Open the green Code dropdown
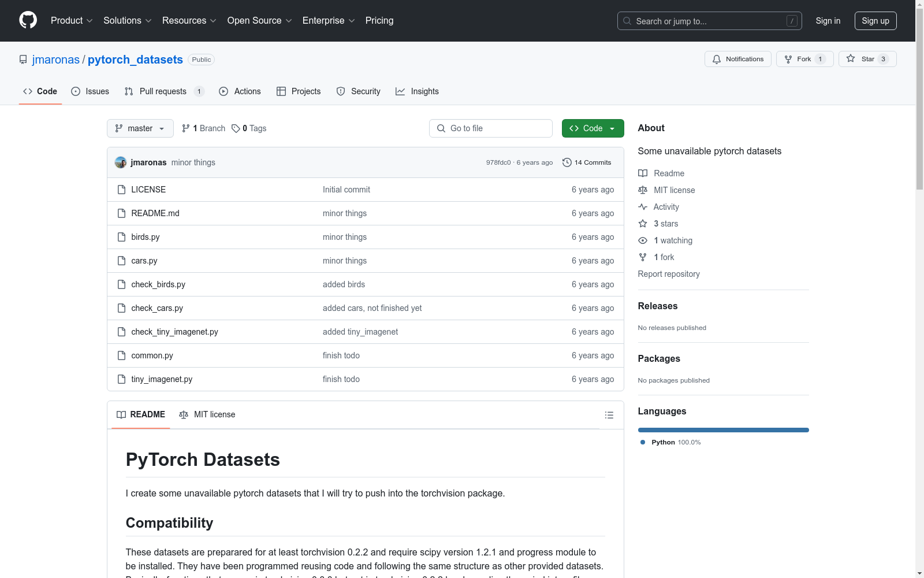This screenshot has width=924, height=578. [x=593, y=128]
